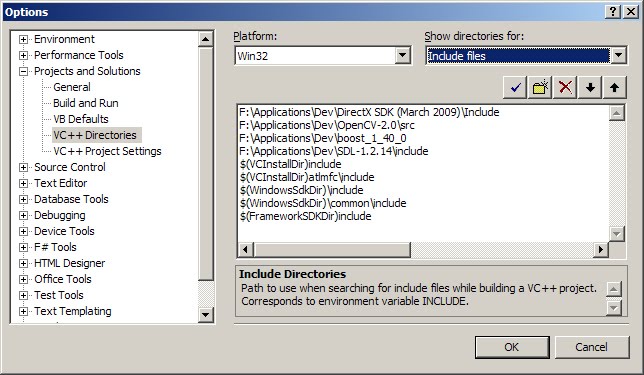644x375 pixels.
Task: Collapse the Projects and Solutions node
Action: (x=23, y=71)
